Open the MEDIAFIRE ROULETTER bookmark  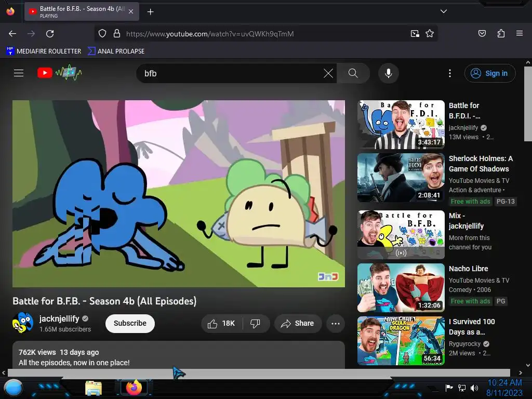(44, 51)
